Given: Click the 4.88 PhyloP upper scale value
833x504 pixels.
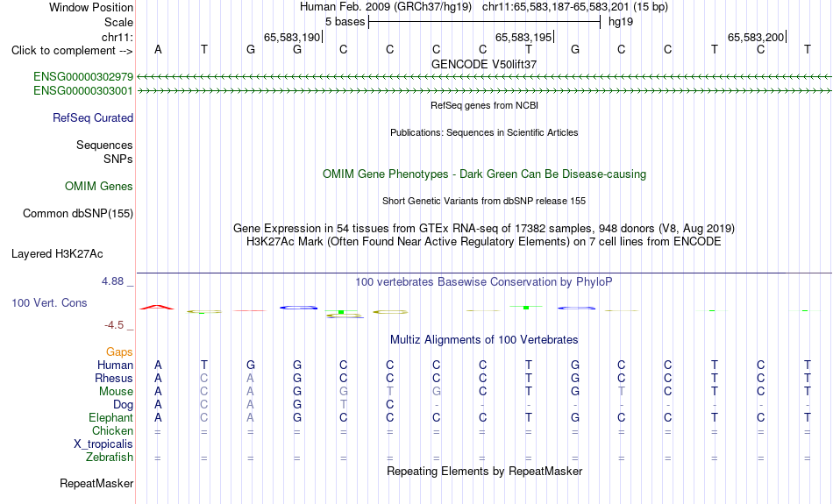Looking at the screenshot, I should 112,281.
